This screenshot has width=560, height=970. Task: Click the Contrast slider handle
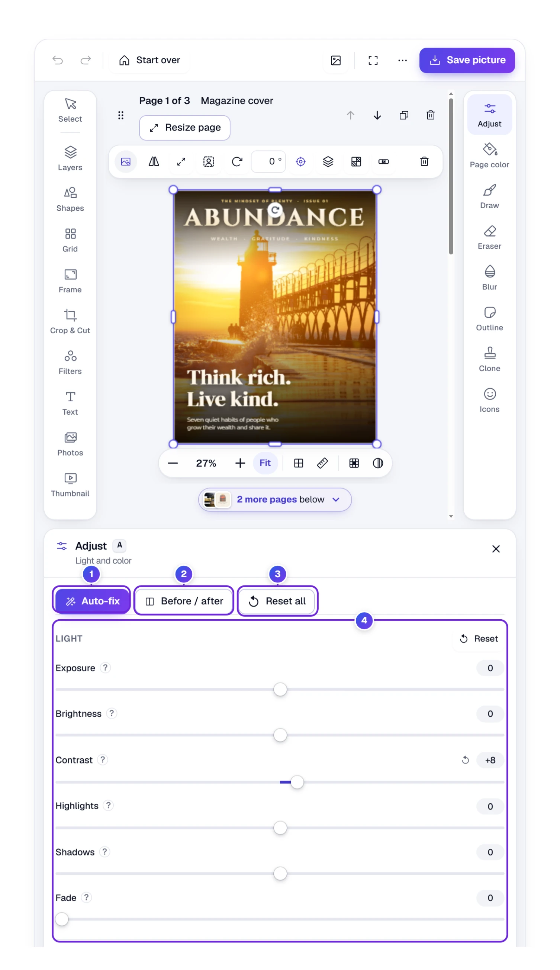[x=297, y=781]
